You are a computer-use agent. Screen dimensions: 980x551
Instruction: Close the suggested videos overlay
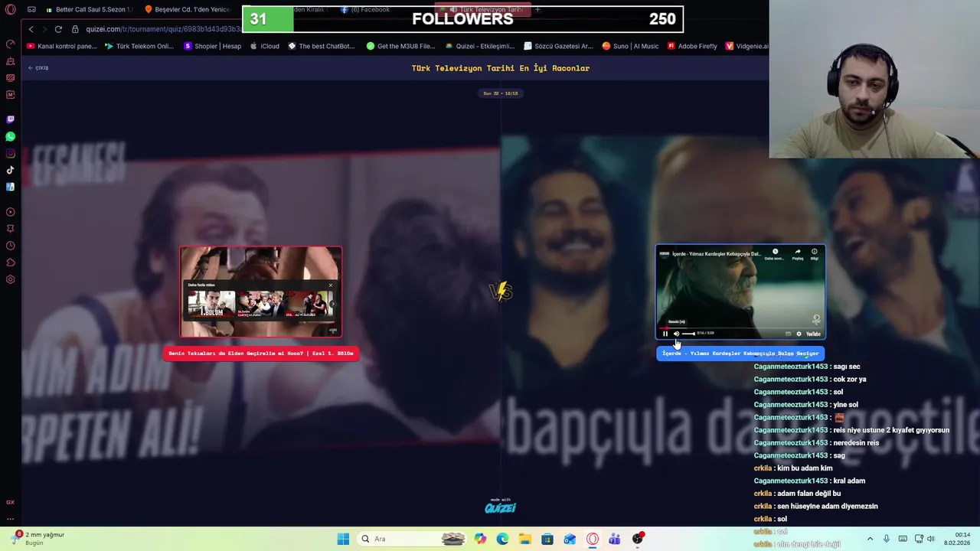tap(331, 285)
